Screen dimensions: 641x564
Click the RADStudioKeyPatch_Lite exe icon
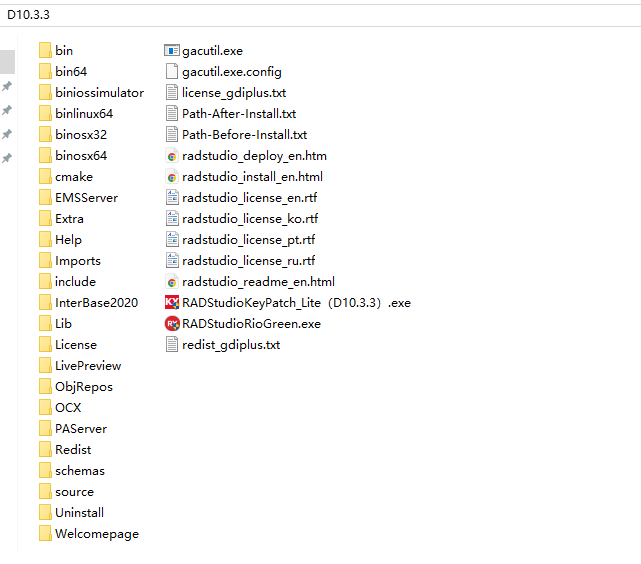click(172, 303)
